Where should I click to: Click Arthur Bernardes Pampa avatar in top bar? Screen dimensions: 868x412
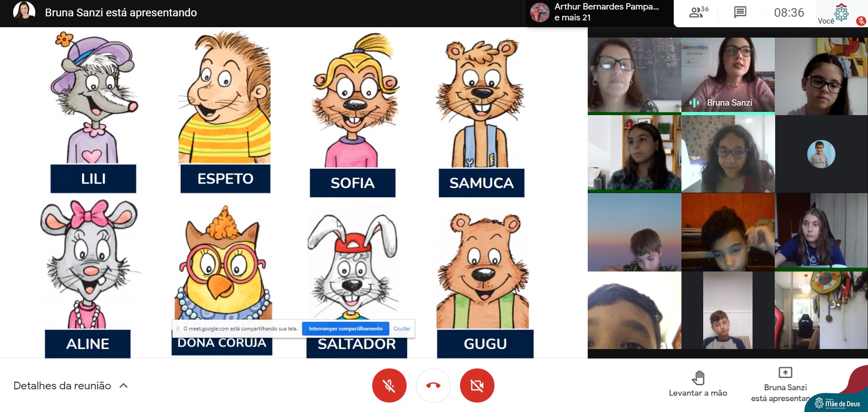pos(539,12)
